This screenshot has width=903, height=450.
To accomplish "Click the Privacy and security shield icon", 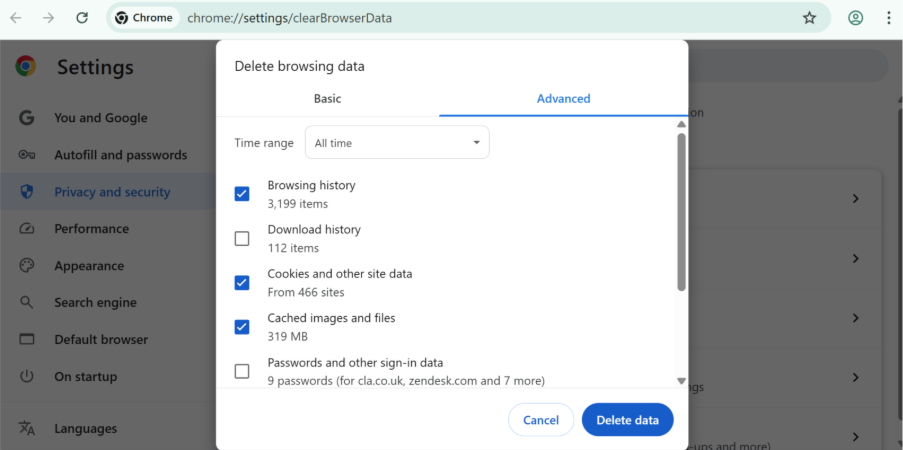I will [x=26, y=192].
